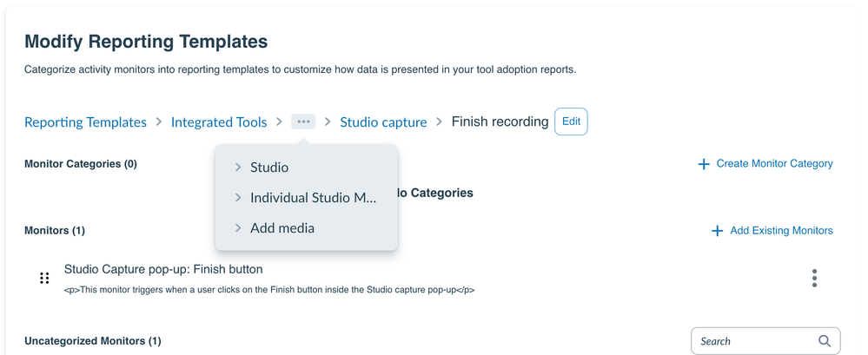Click the Uncategorized Monitors (1) heading
Screen dimensions: 868x355
click(x=93, y=341)
